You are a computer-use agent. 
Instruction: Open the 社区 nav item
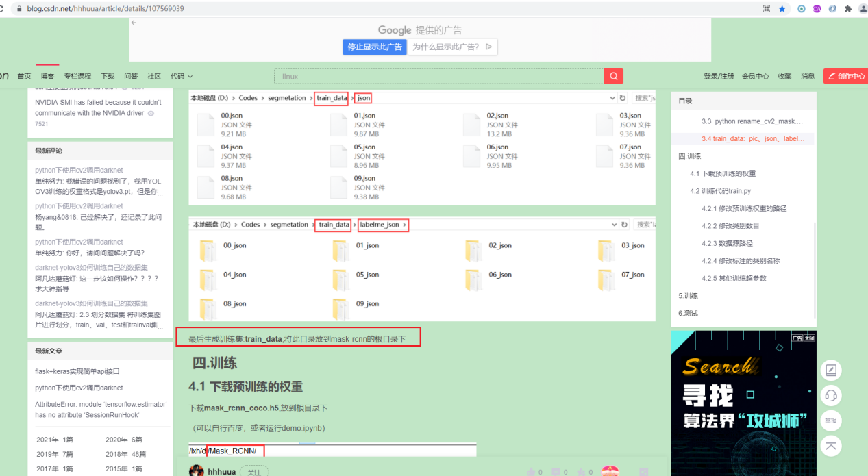point(154,76)
